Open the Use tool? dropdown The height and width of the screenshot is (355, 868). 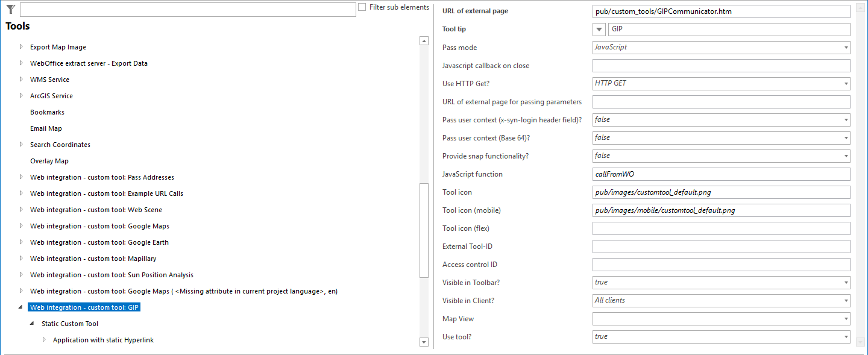844,336
